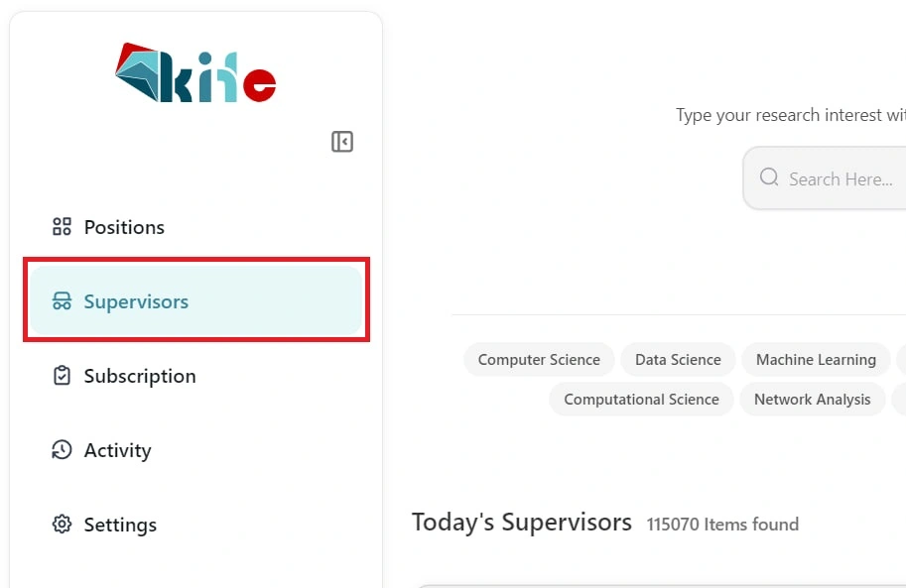Go to the Subscription page

point(140,376)
